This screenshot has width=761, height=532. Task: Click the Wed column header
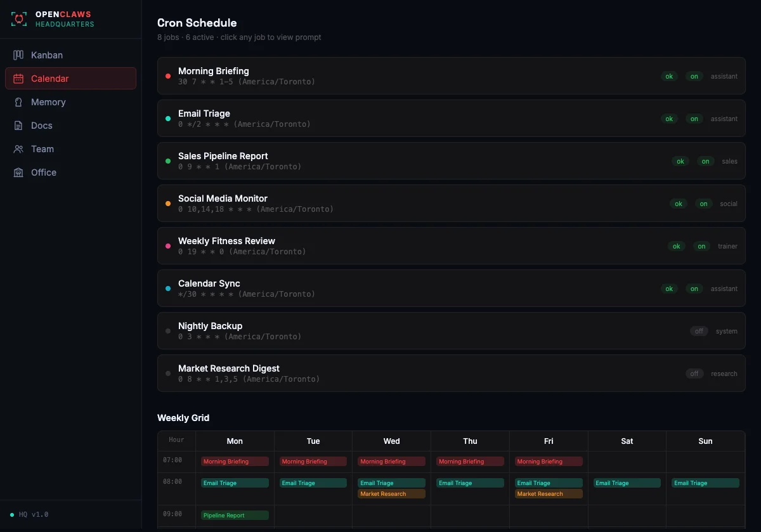tap(392, 441)
